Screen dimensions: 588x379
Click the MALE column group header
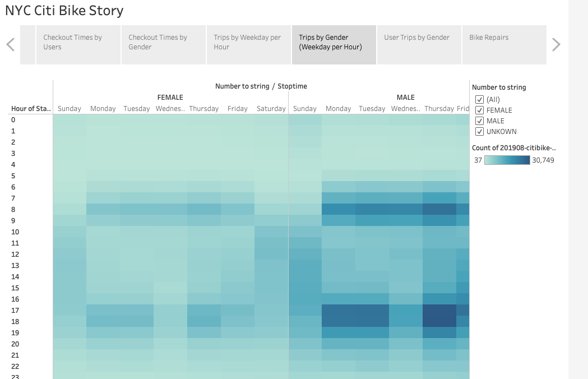[406, 98]
